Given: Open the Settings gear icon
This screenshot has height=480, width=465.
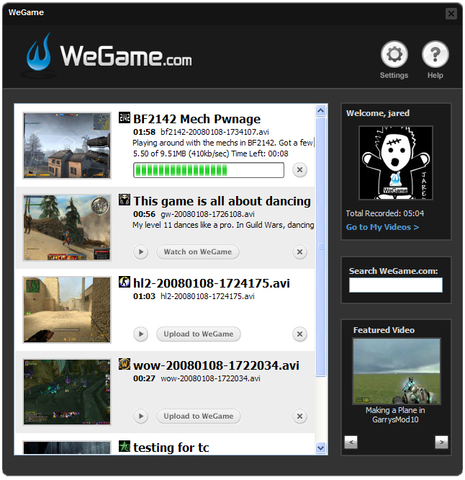Looking at the screenshot, I should pos(394,54).
